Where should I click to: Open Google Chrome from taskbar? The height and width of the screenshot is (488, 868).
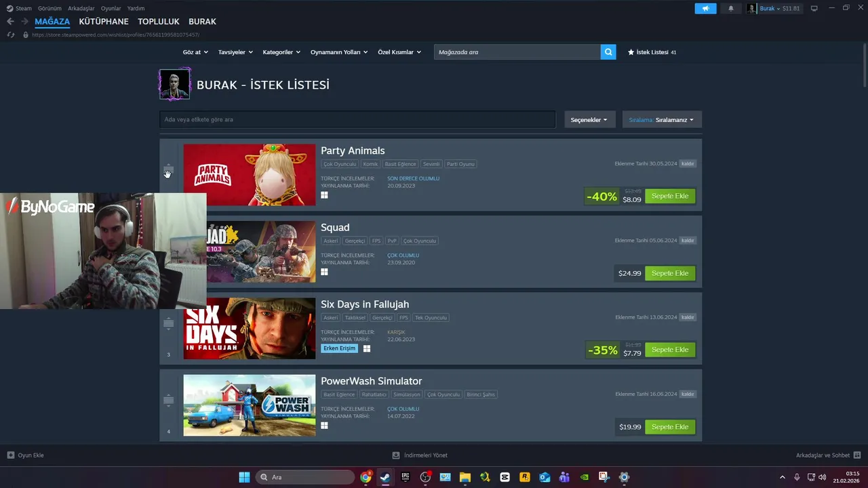click(x=366, y=477)
